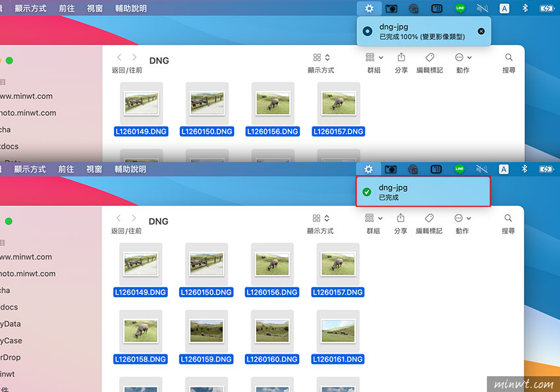Image resolution: width=560 pixels, height=392 pixels.
Task: Click the finished dng-jpg 已完成 notification
Action: click(x=423, y=191)
